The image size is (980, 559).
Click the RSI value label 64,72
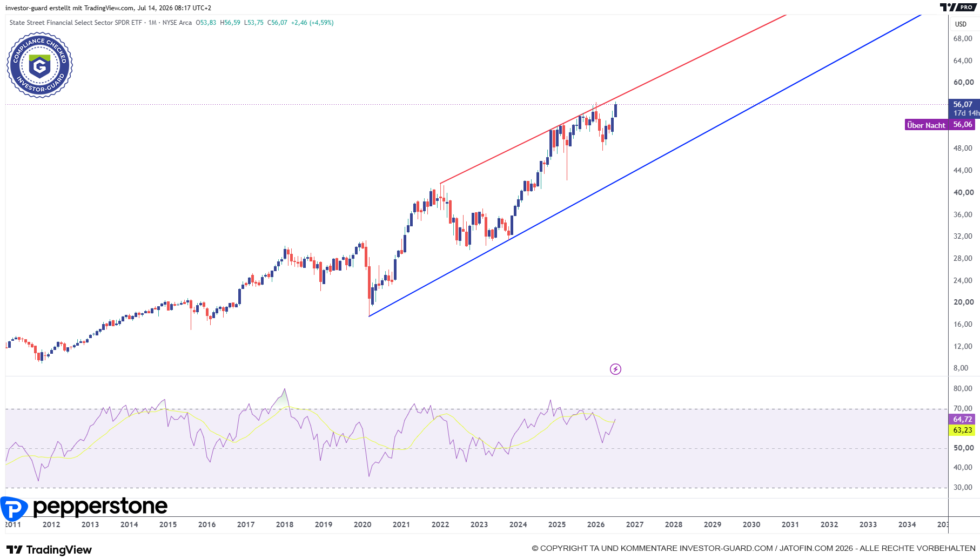pyautogui.click(x=962, y=419)
